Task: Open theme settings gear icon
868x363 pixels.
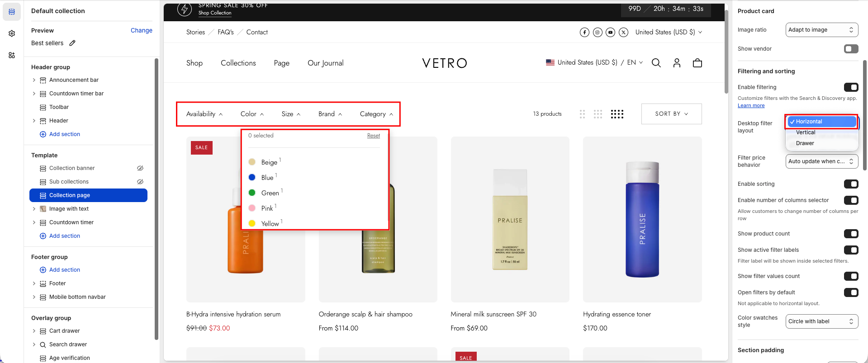Action: (12, 33)
